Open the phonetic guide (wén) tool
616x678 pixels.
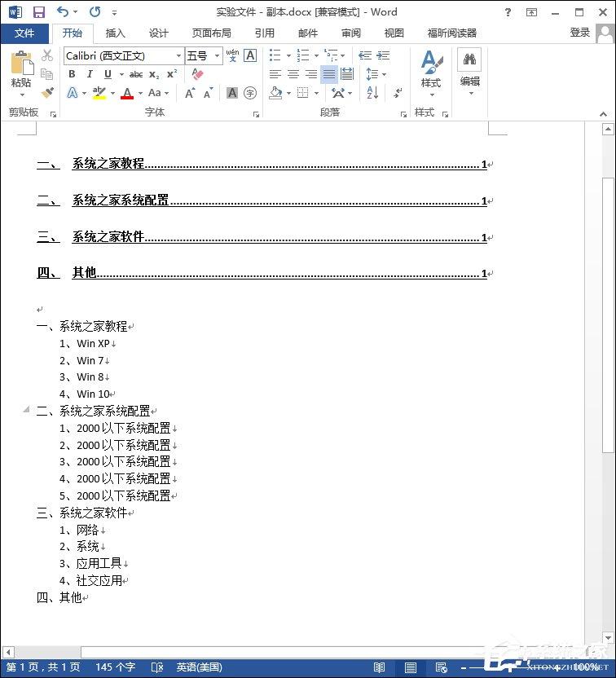(x=232, y=55)
